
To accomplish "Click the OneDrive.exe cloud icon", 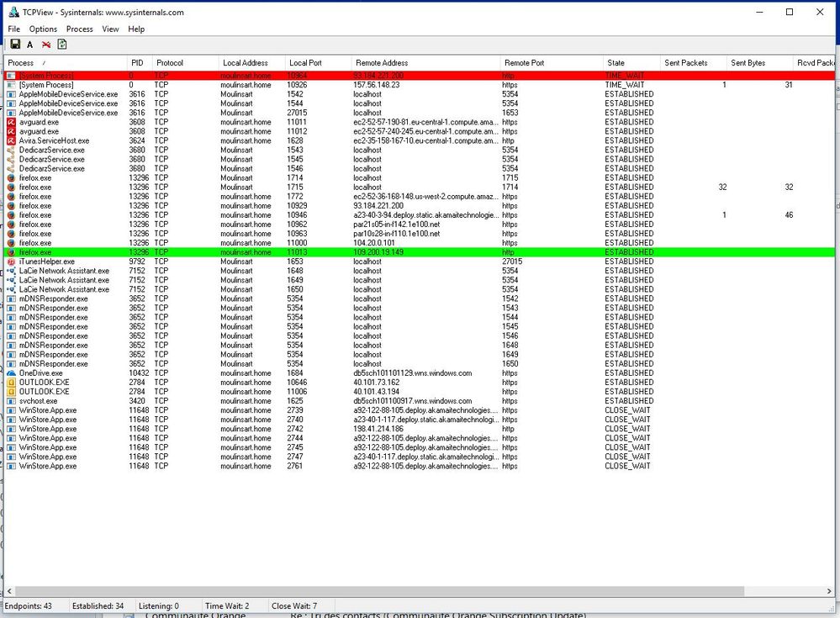I will click(x=11, y=373).
